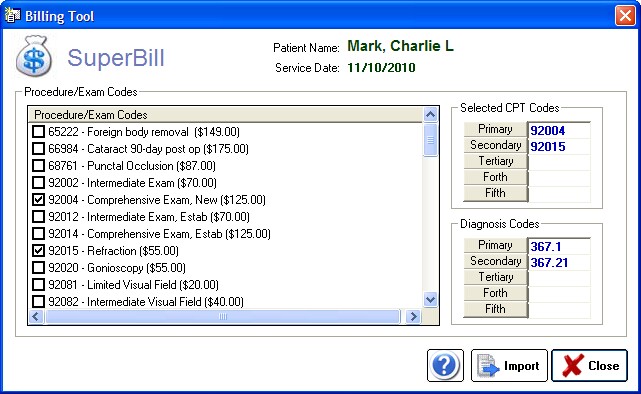Check 92002 Intermediate Exam
Image resolution: width=641 pixels, height=394 pixels.
pyautogui.click(x=38, y=182)
